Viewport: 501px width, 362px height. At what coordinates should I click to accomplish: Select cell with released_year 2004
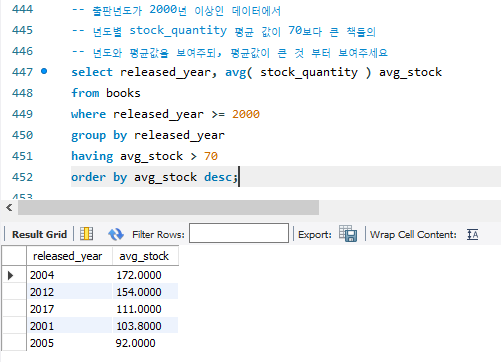coord(70,275)
